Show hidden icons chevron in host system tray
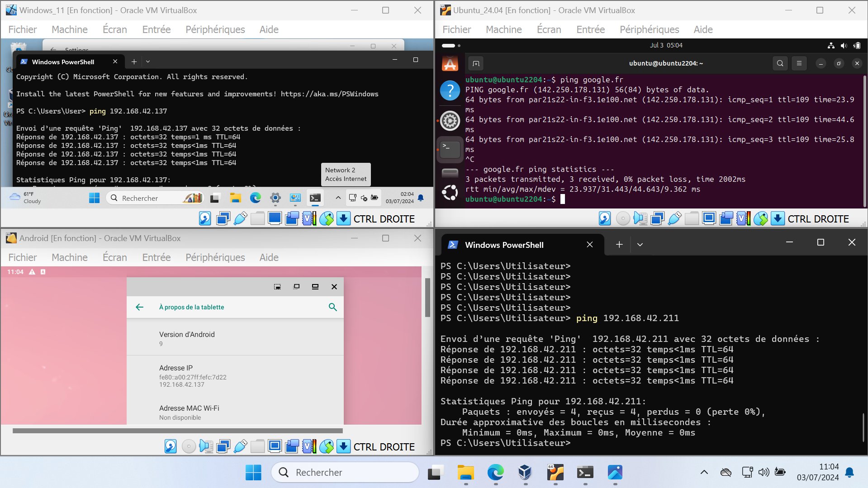Viewport: 868px width, 488px height. [704, 472]
